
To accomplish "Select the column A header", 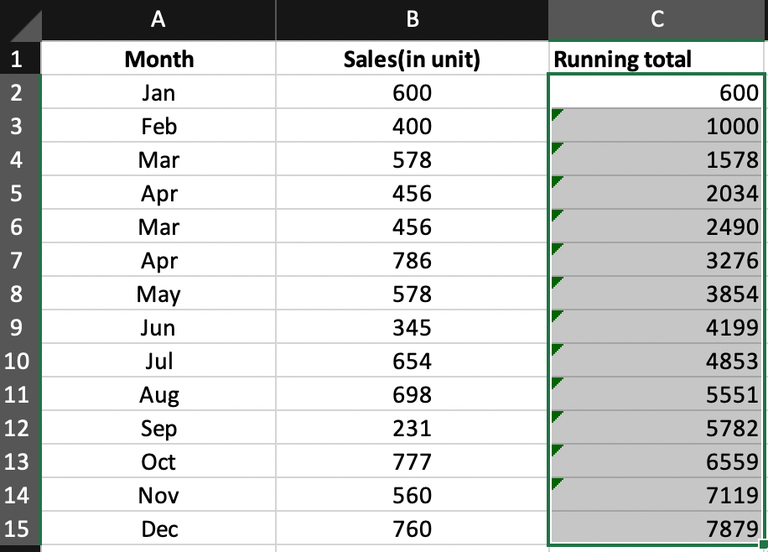I will click(158, 20).
